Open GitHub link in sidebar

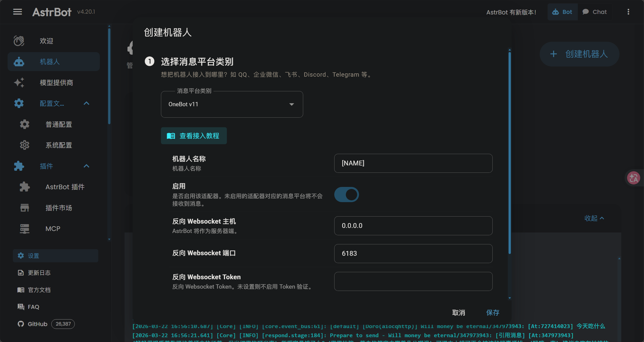click(37, 324)
